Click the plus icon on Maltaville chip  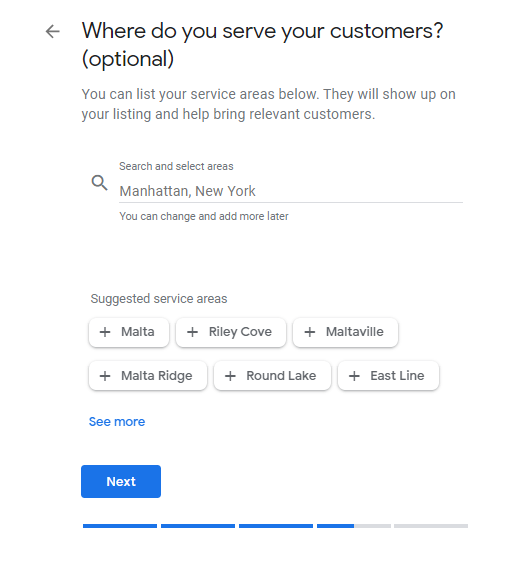tap(310, 332)
